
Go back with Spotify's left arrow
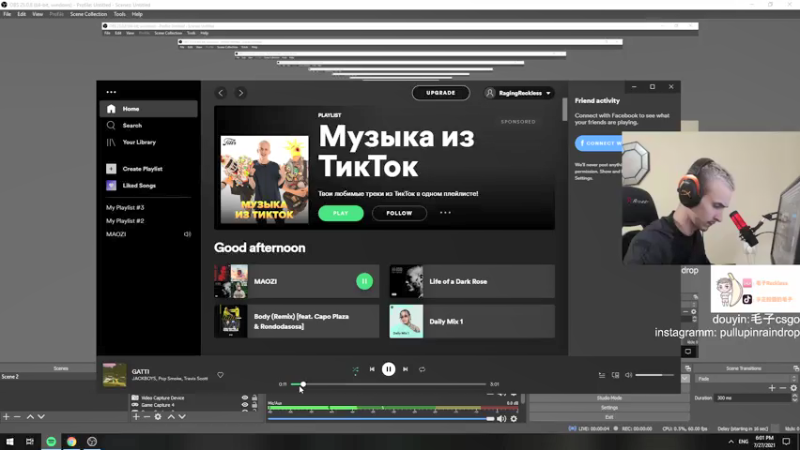[x=221, y=93]
